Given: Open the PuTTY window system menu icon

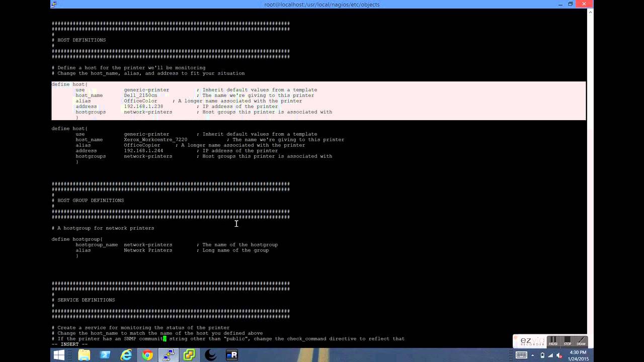Looking at the screenshot, I should [x=54, y=4].
